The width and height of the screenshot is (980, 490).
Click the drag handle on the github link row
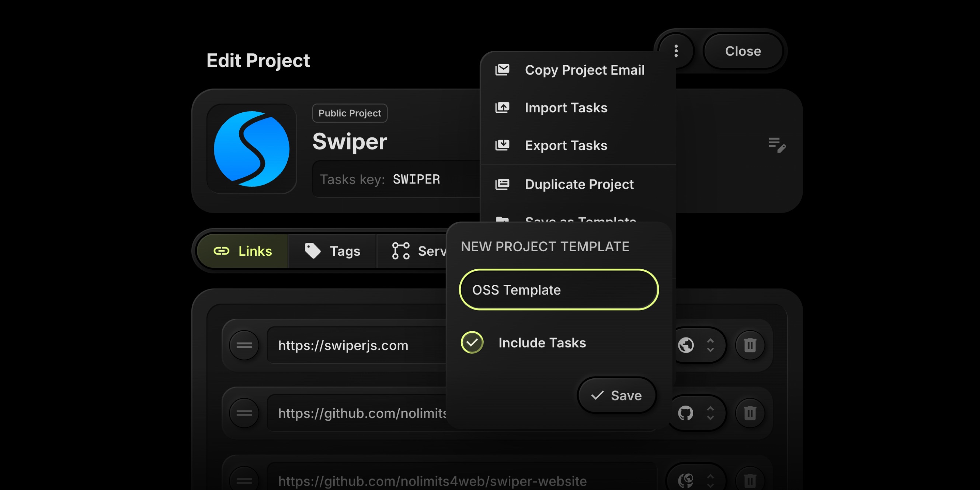point(244,413)
